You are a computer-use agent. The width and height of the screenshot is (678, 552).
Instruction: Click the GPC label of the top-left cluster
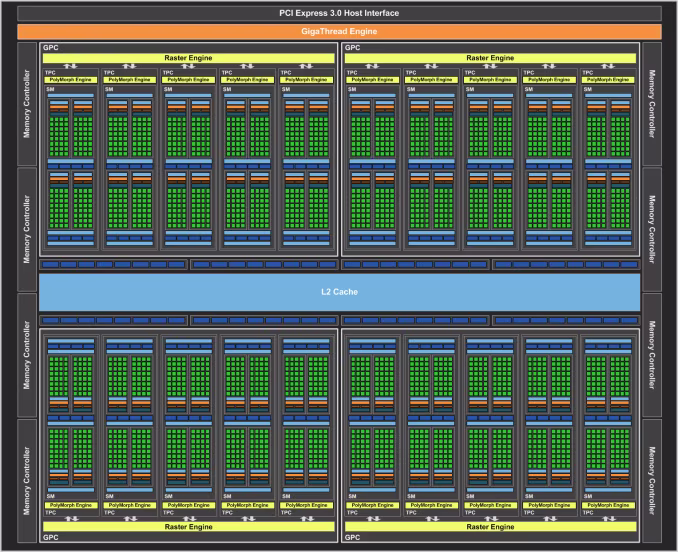point(51,48)
